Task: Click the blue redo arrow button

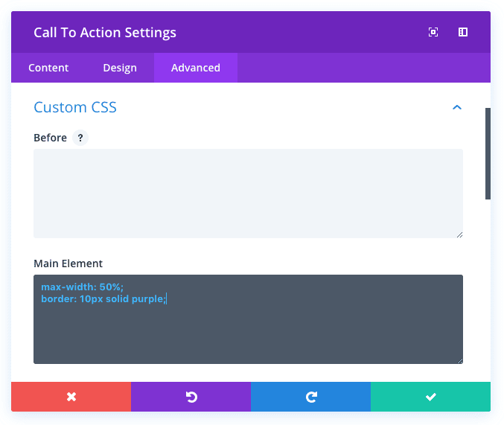Action: [x=310, y=397]
